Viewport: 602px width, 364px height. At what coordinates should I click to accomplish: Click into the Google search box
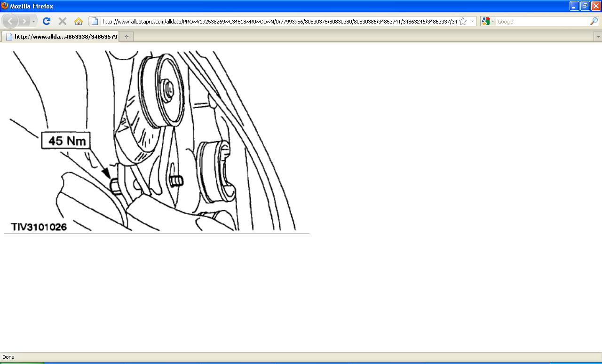(543, 21)
